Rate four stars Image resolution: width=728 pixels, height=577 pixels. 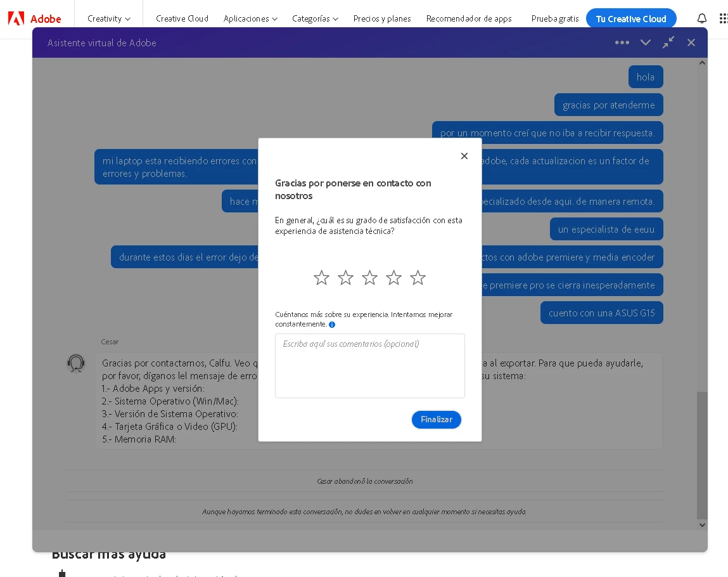(x=393, y=278)
